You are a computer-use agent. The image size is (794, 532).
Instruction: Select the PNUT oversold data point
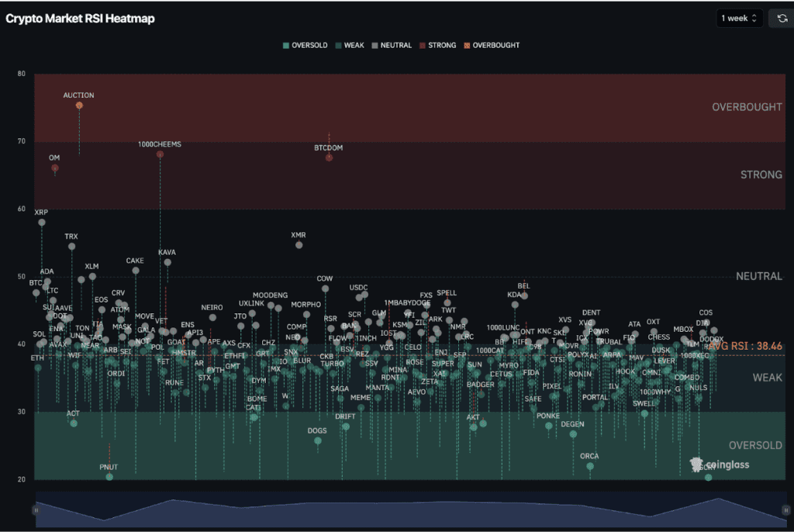click(x=109, y=477)
